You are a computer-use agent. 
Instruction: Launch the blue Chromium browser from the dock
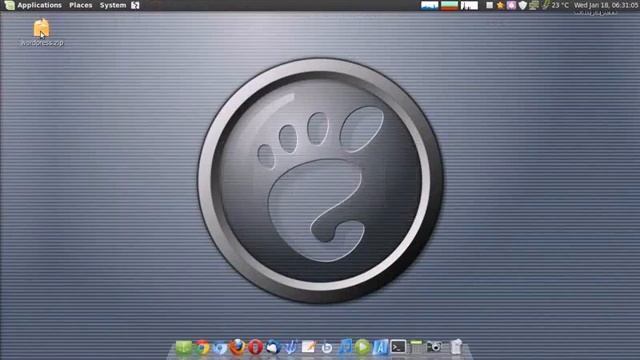click(220, 347)
